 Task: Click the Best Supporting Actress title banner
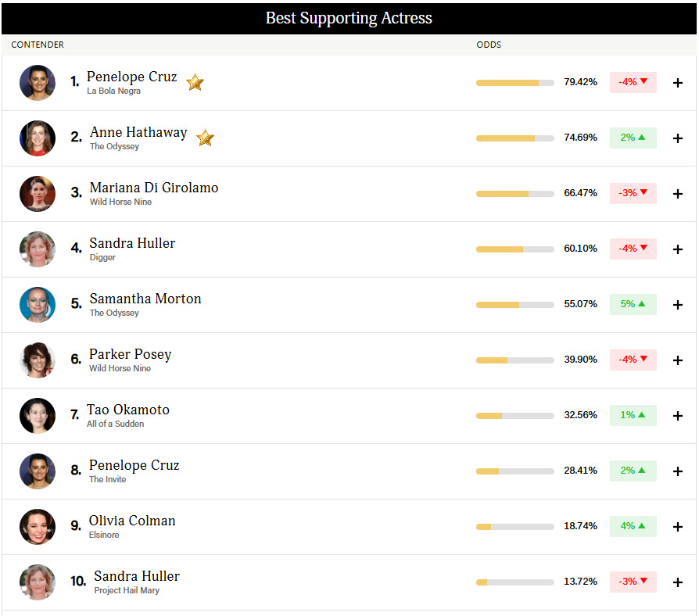coord(349,18)
